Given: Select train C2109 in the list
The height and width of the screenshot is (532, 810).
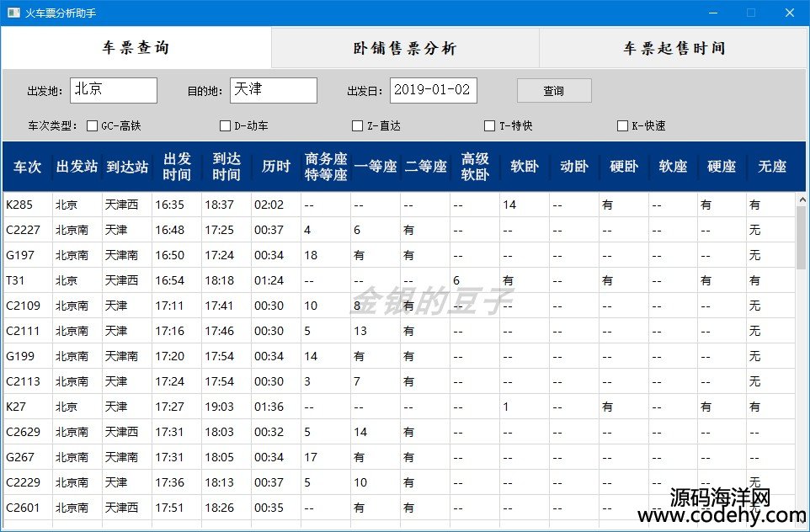Looking at the screenshot, I should [x=399, y=306].
